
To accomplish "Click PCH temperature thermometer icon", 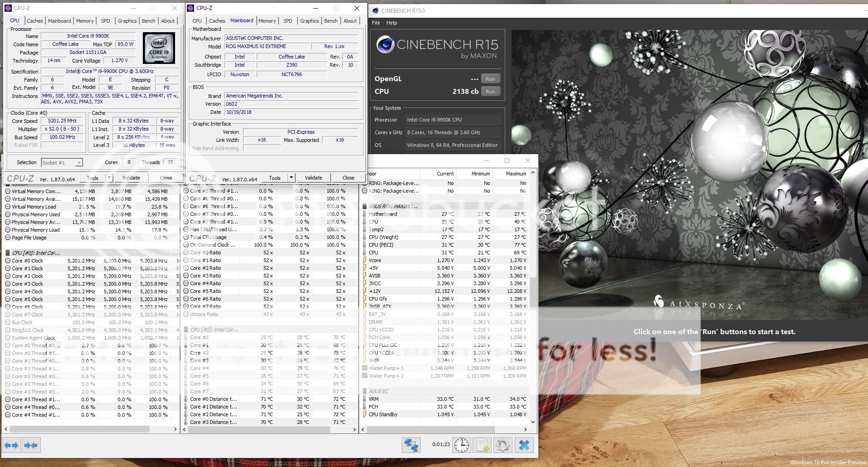I will click(365, 407).
